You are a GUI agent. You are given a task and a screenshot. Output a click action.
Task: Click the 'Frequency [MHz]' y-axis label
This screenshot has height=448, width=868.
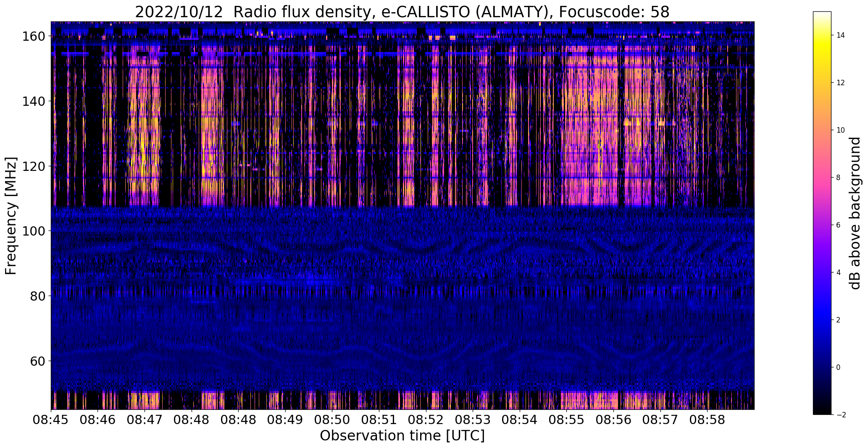[x=11, y=216]
